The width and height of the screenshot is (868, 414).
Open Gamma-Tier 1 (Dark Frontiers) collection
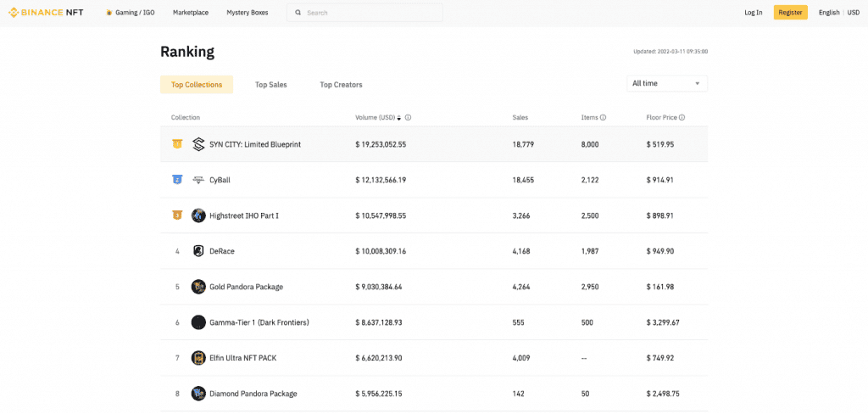259,322
